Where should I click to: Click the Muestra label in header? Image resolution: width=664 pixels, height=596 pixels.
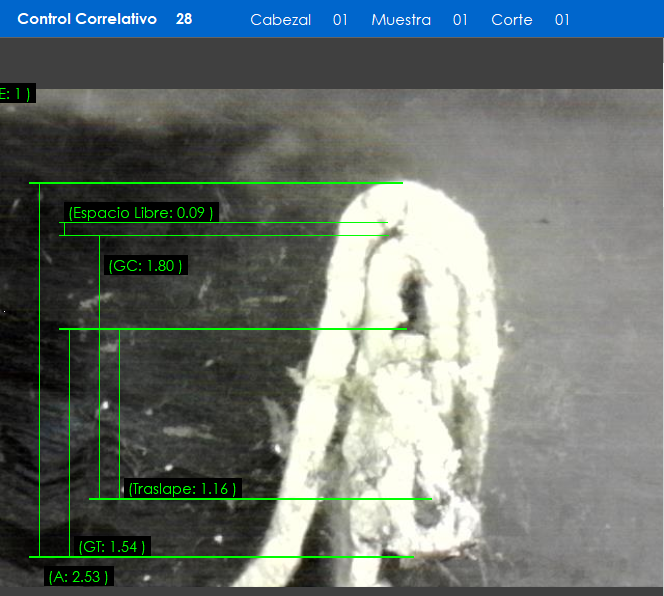pos(401,20)
